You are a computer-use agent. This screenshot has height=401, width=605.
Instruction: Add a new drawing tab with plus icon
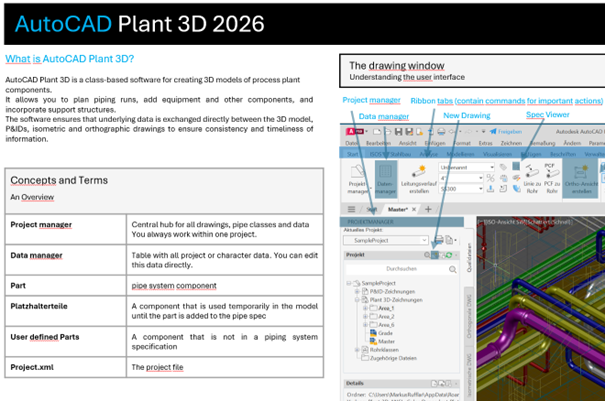pyautogui.click(x=428, y=209)
